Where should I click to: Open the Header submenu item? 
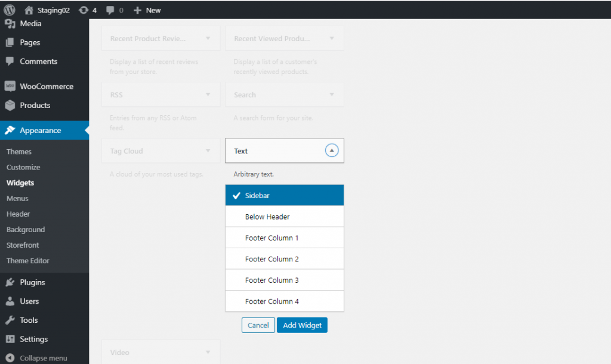(x=18, y=214)
